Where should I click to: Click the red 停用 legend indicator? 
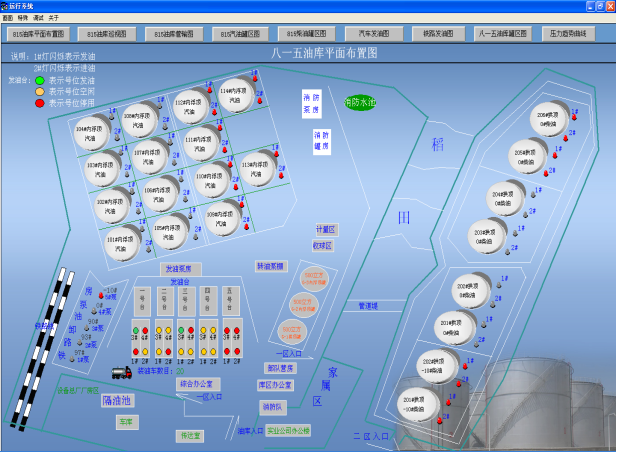tap(40, 103)
